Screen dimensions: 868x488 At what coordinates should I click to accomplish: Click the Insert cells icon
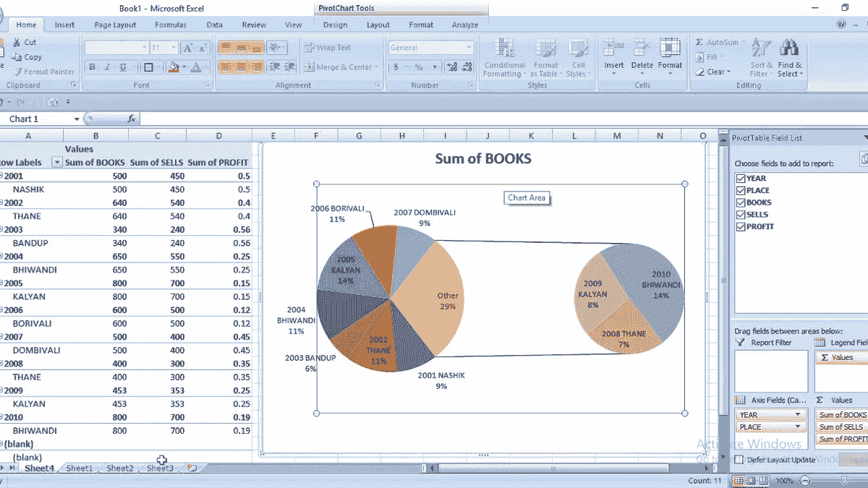click(x=614, y=48)
